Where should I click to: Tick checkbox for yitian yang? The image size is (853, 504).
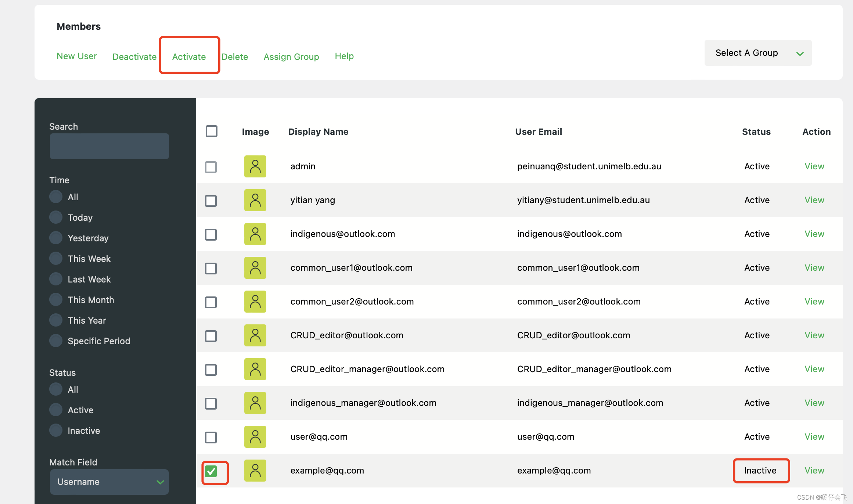(x=211, y=201)
